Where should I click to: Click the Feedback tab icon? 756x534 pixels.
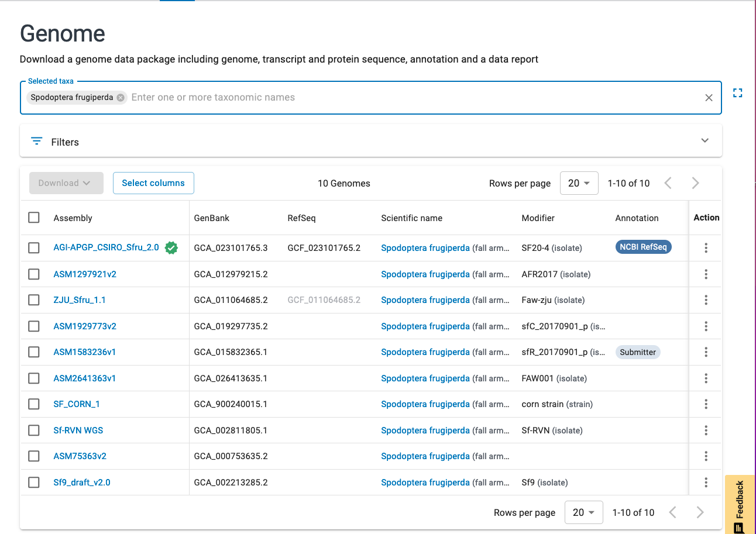pyautogui.click(x=739, y=528)
